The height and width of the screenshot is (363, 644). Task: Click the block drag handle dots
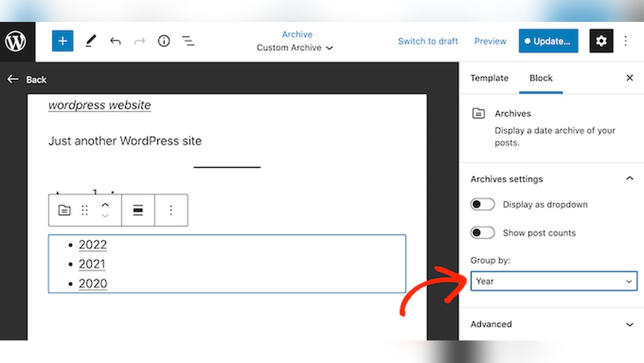[x=84, y=210]
